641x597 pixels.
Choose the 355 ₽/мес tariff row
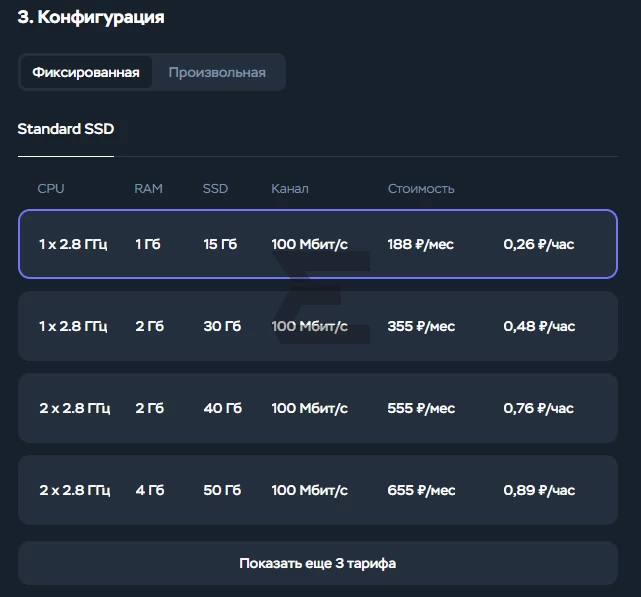[318, 326]
